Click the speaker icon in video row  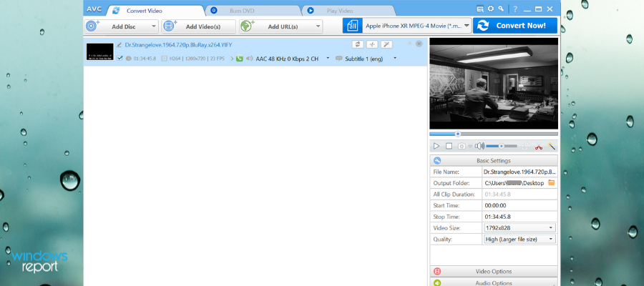(249, 59)
